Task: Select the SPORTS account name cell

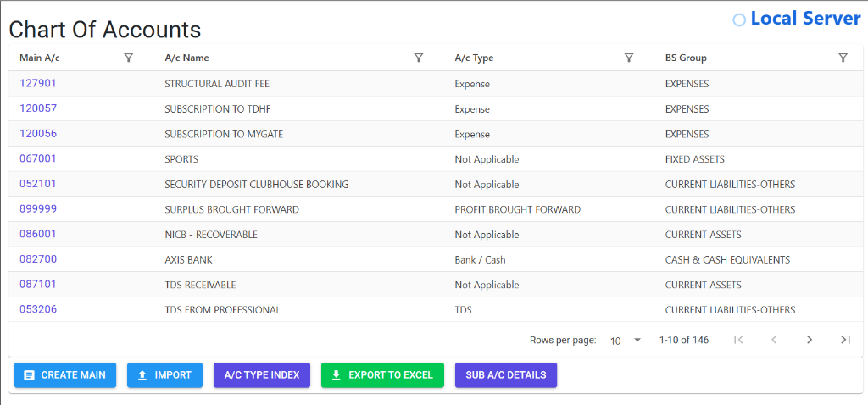Action: pyautogui.click(x=181, y=160)
